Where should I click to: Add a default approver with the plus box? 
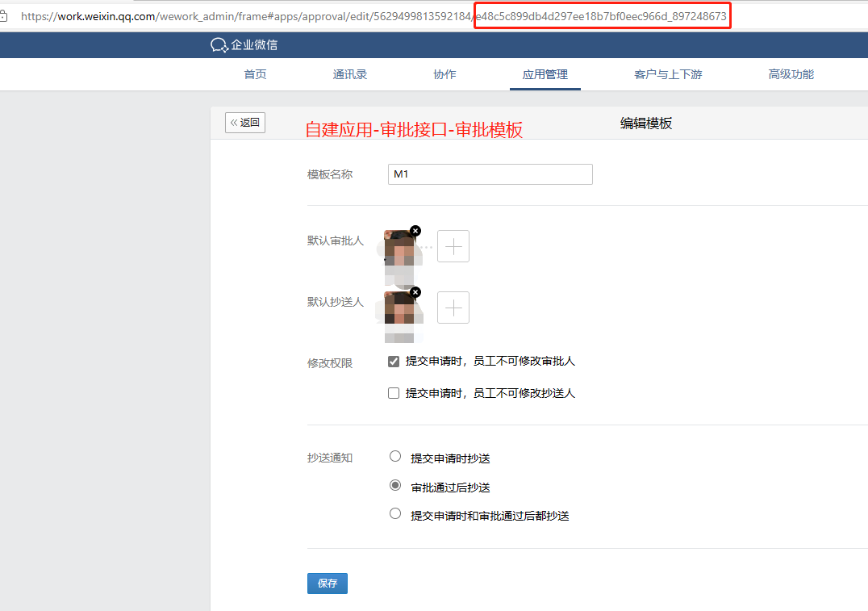(453, 246)
